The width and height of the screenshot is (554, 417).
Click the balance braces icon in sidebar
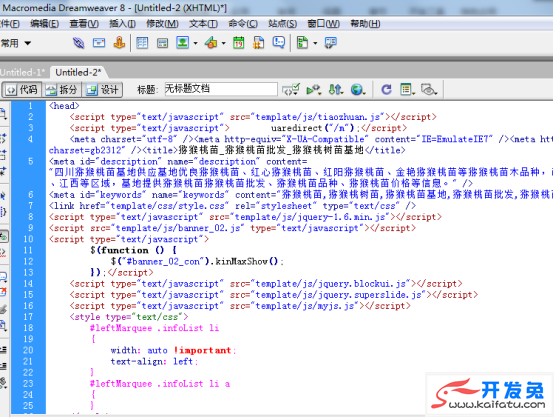[x=3, y=212]
